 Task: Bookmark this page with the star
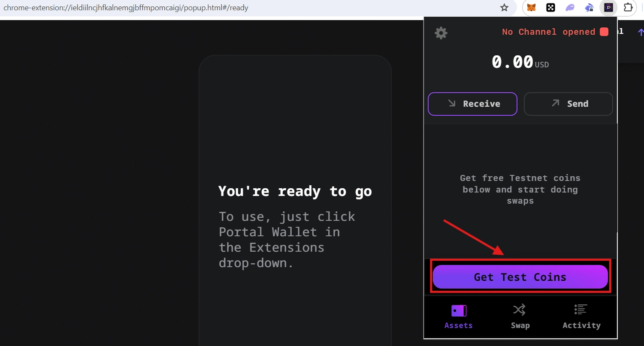[505, 8]
